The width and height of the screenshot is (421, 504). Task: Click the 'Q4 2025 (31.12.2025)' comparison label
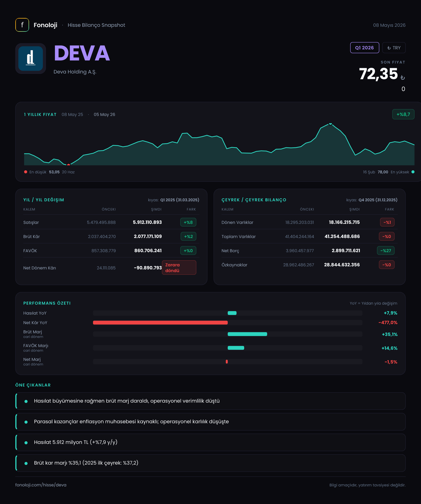(378, 200)
